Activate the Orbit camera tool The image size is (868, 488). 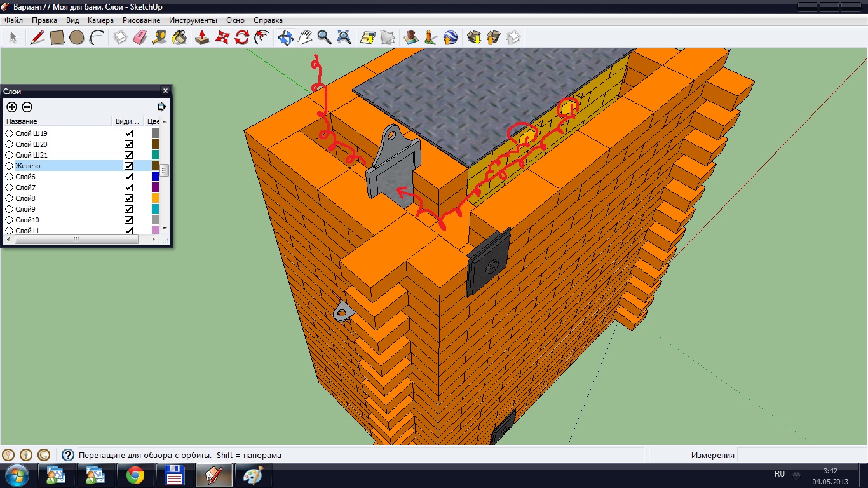click(285, 37)
